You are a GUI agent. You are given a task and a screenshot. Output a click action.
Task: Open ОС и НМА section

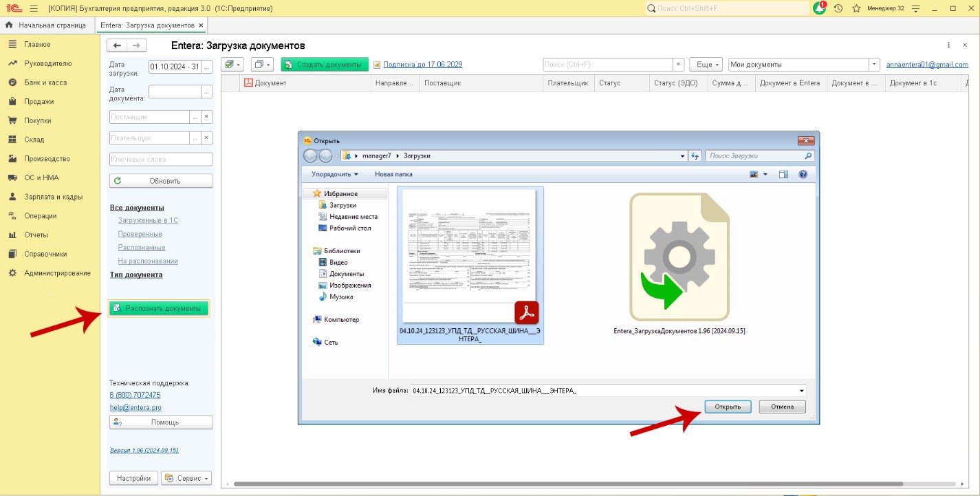[x=41, y=177]
